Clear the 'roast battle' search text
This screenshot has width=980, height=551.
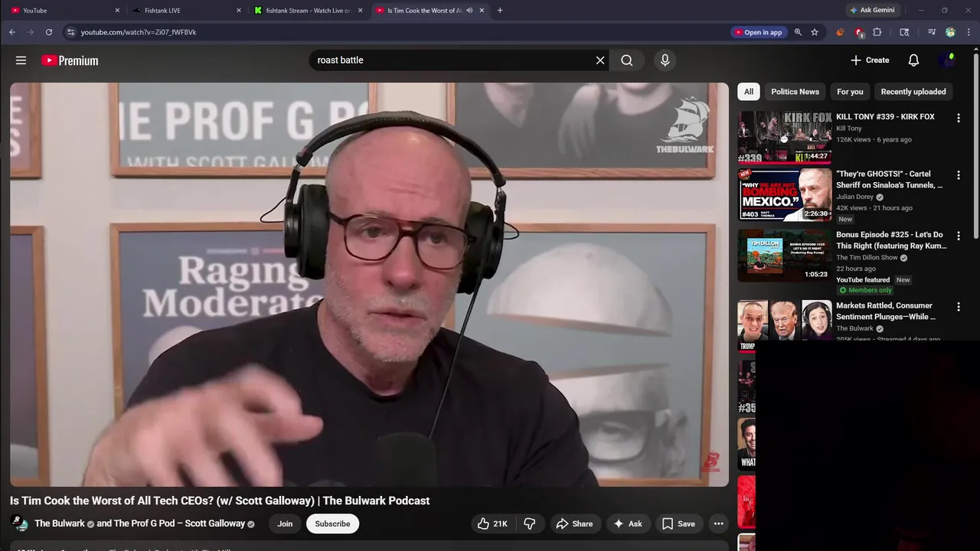click(600, 60)
